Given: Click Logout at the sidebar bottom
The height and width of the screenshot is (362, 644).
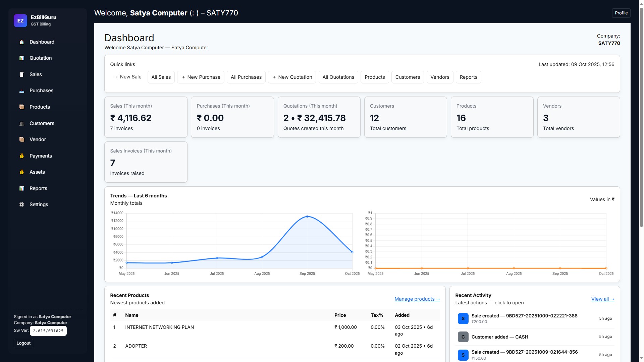Looking at the screenshot, I should 23,343.
